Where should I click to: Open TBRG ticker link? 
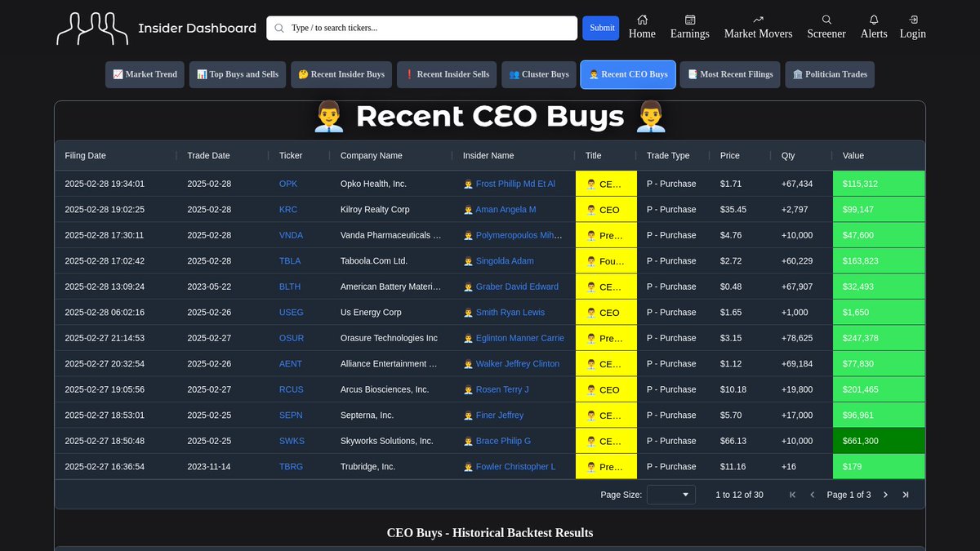tap(291, 467)
